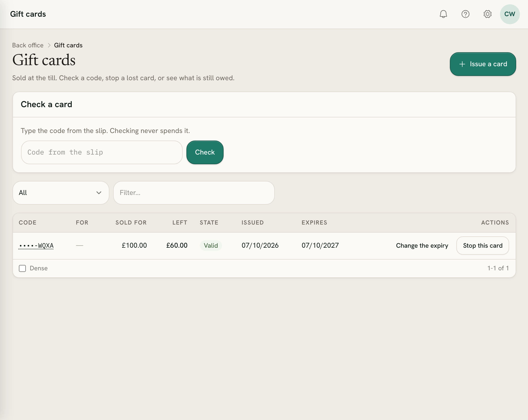Sort by the Sold for column header
This screenshot has width=528, height=420.
click(131, 223)
